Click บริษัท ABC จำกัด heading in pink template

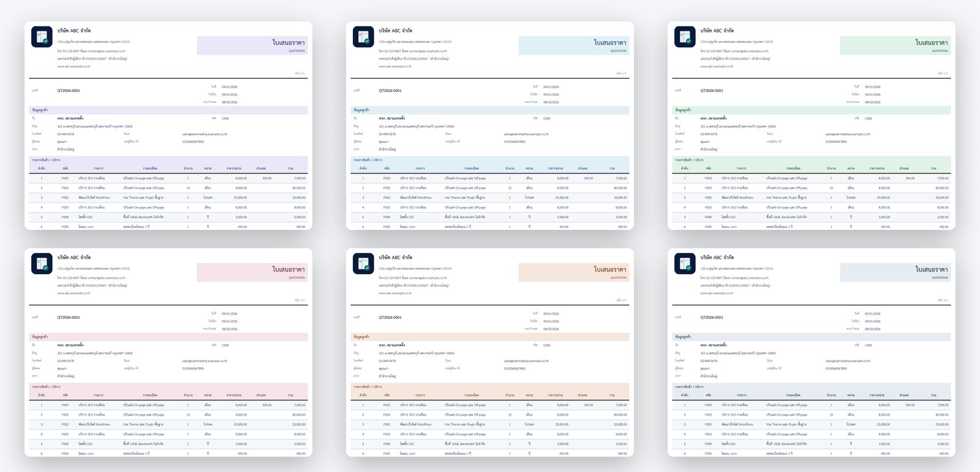[74, 257]
